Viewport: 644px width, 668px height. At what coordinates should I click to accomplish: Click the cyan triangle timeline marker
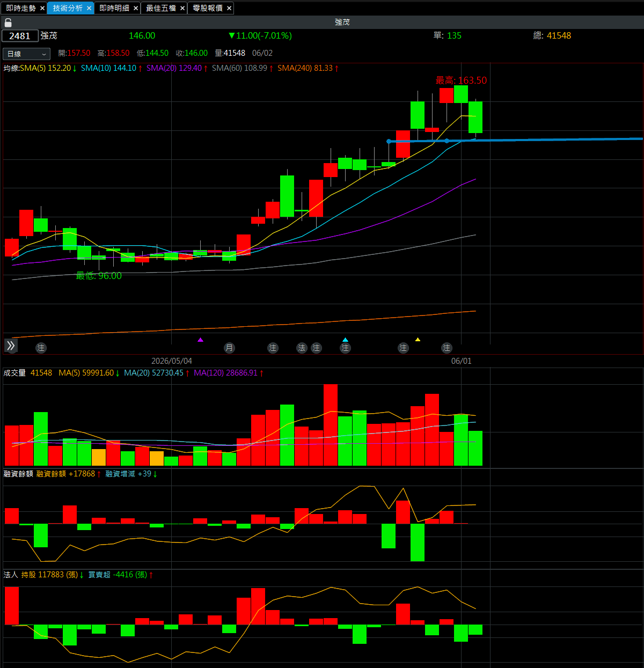pyautogui.click(x=345, y=340)
